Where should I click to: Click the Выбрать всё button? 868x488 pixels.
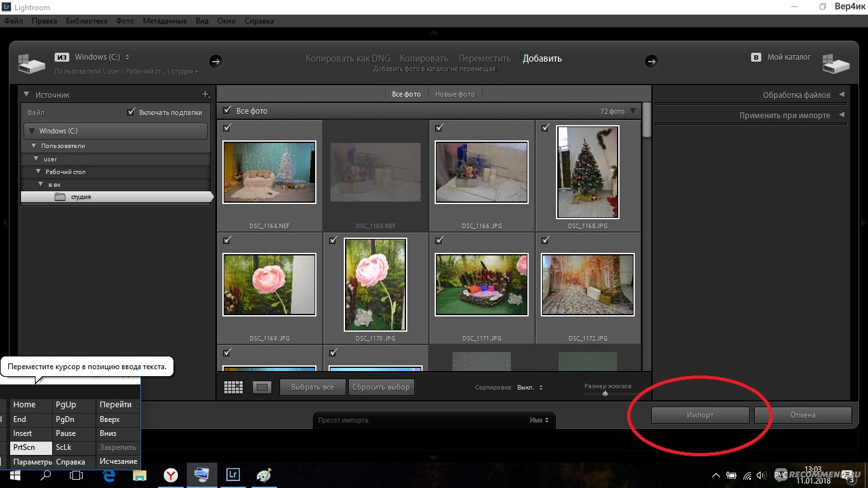[313, 387]
